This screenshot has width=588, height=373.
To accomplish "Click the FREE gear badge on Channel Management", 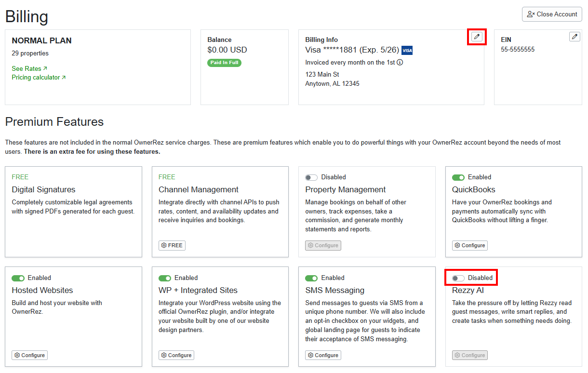I will [x=172, y=245].
